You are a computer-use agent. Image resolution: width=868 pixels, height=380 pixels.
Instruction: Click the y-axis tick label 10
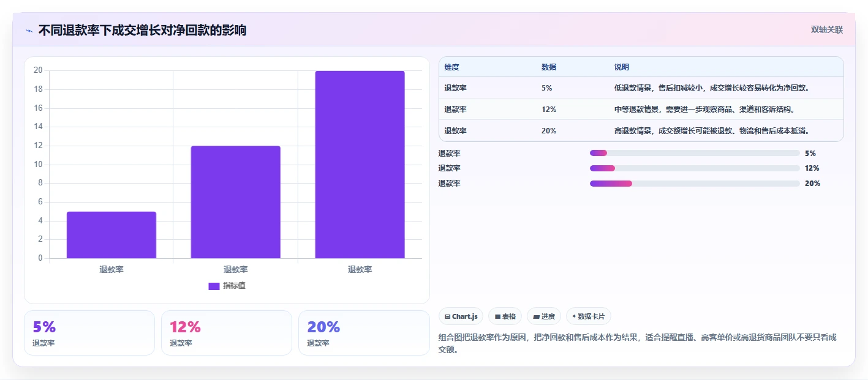[38, 164]
